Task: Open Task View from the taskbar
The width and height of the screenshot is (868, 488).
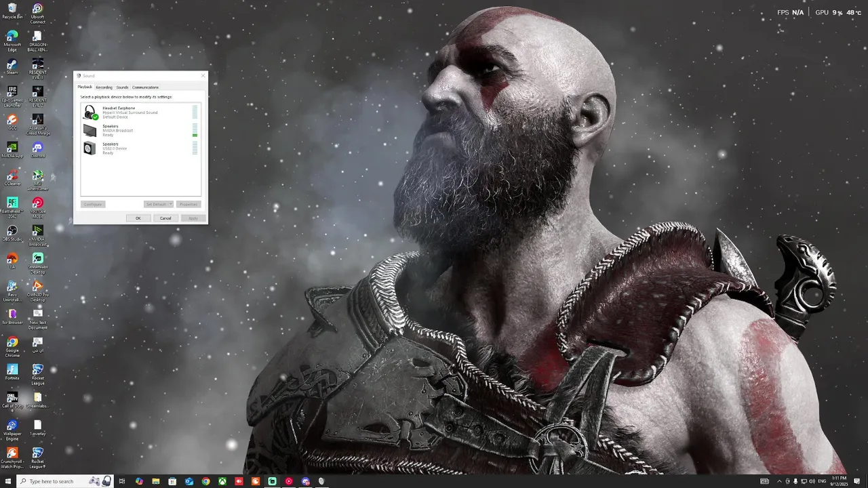Action: [122, 481]
